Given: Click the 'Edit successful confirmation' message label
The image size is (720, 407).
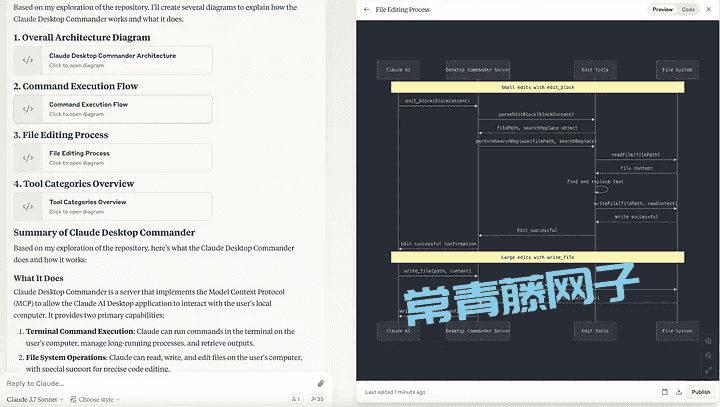Looking at the screenshot, I should pos(439,244).
